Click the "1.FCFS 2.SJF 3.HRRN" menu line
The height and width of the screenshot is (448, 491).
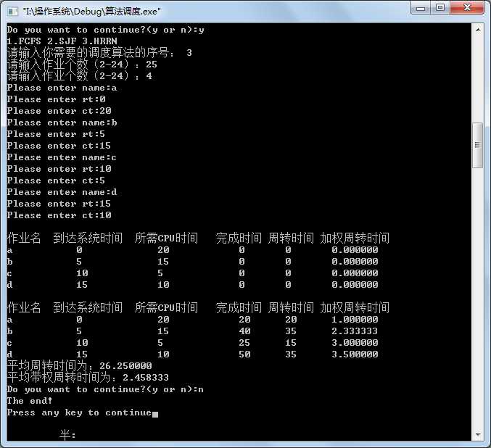click(x=62, y=41)
